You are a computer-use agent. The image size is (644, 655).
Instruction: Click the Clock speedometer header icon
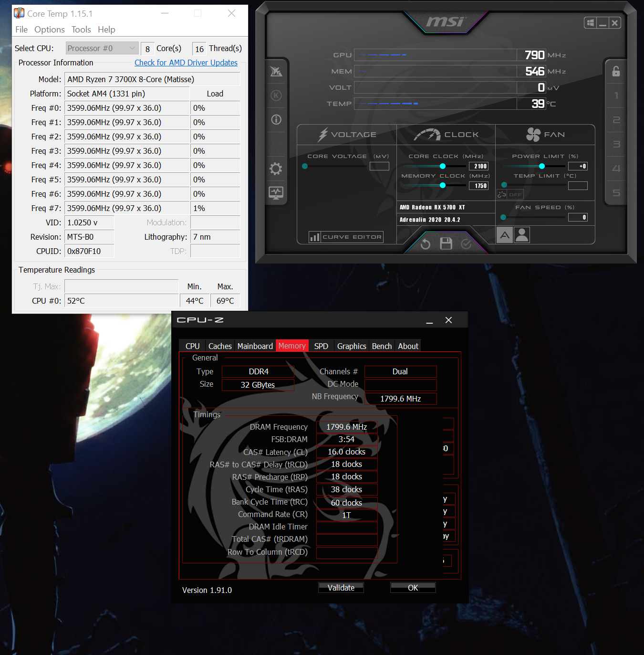tap(427, 135)
